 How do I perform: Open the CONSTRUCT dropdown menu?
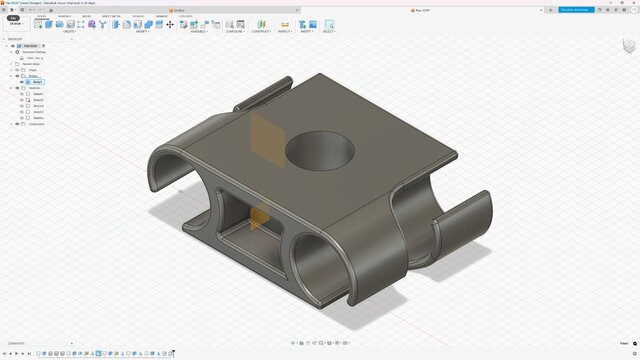(261, 31)
